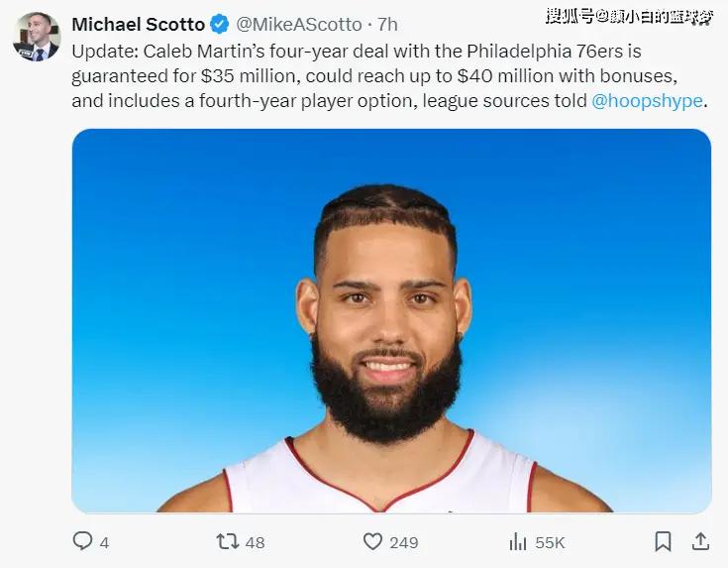This screenshot has height=568, width=728.
Task: Open Michael Scotto's profile avatar
Action: click(x=35, y=37)
